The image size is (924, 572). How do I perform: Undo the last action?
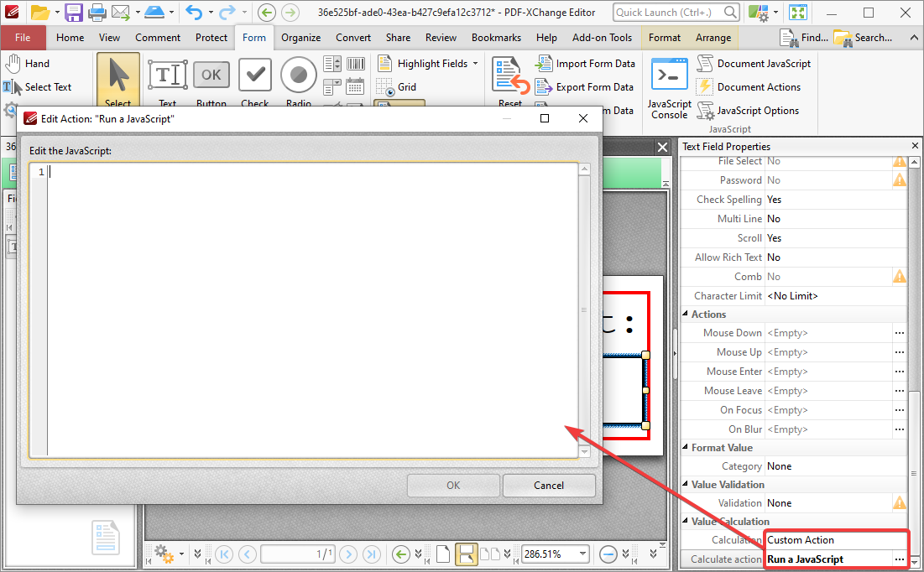(x=193, y=12)
